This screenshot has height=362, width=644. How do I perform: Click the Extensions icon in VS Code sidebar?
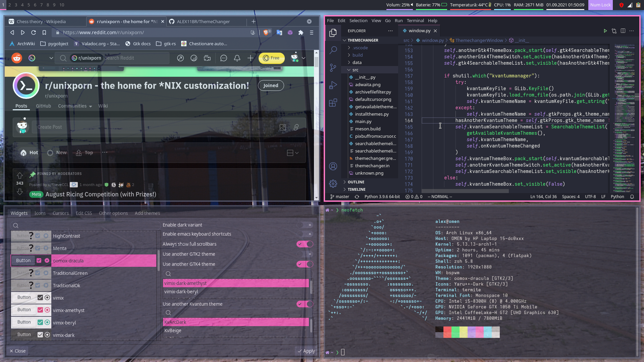(x=333, y=103)
